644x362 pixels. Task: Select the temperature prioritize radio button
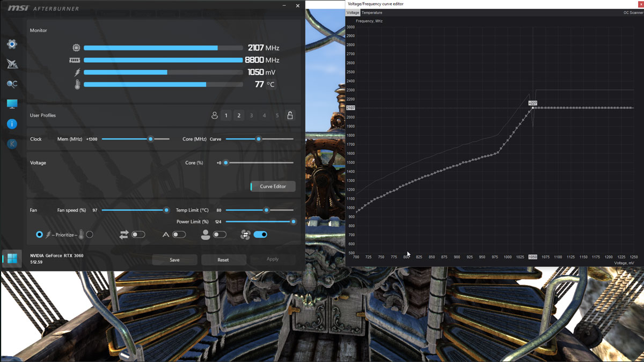(x=90, y=234)
